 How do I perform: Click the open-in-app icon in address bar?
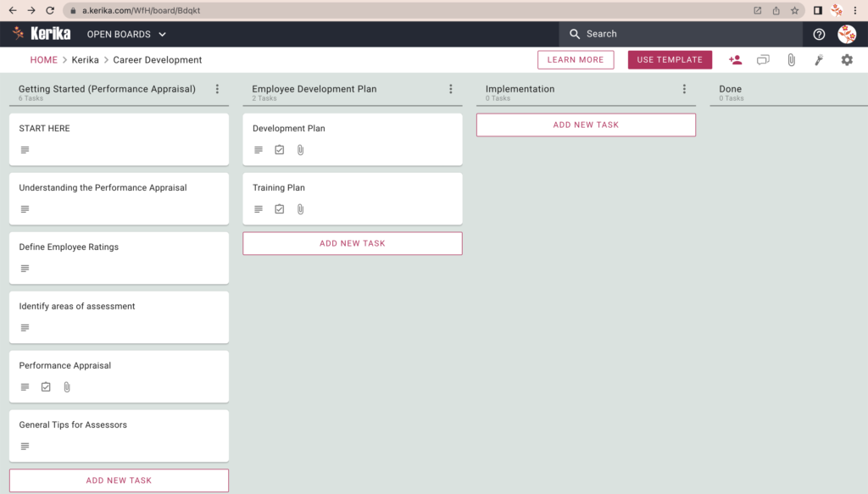click(757, 10)
